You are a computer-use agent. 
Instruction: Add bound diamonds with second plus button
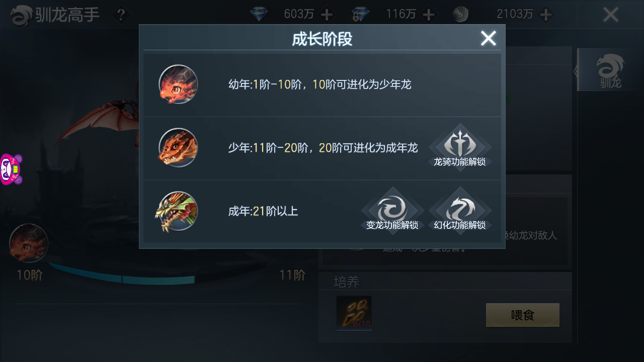[x=429, y=15]
